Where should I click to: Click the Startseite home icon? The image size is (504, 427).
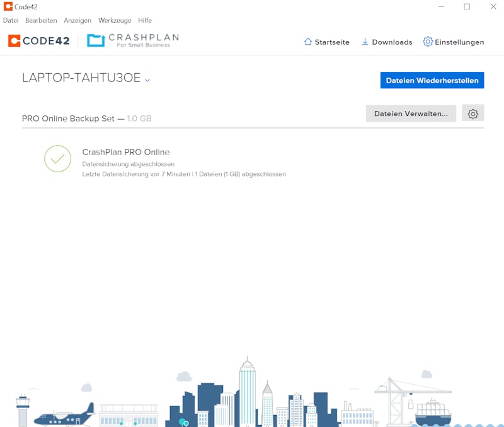[x=308, y=42]
